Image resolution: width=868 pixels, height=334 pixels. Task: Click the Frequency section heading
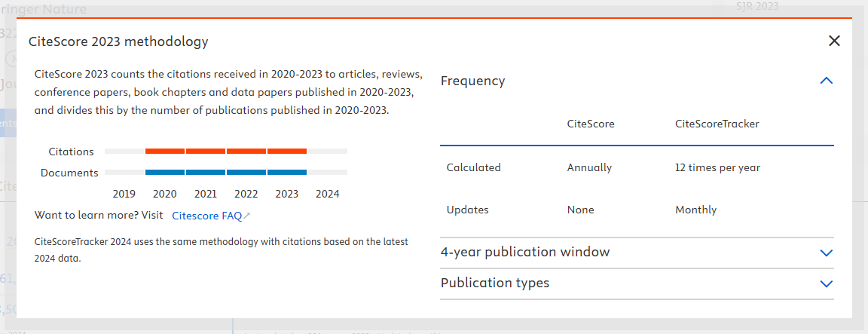coord(472,81)
